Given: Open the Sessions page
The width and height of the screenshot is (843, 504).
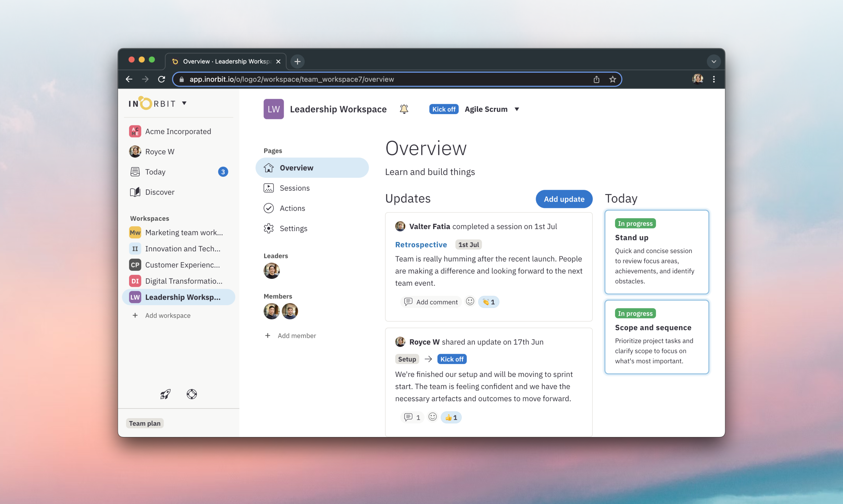Looking at the screenshot, I should (x=287, y=188).
